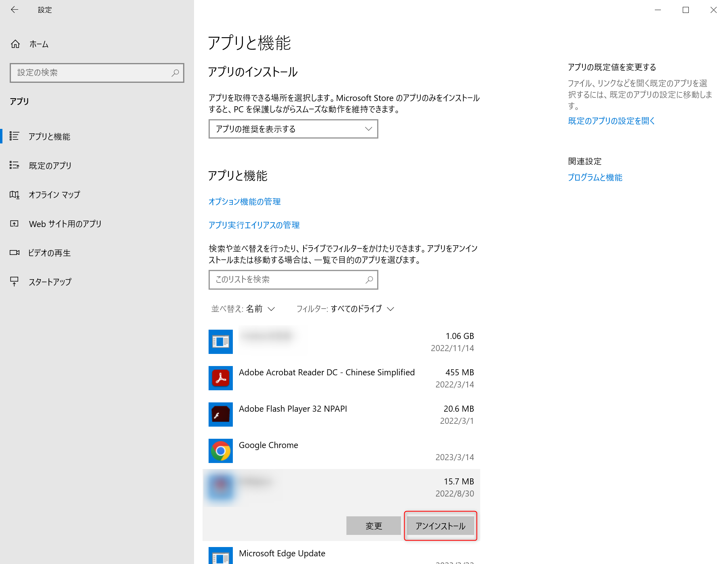Close the 設定 window

(x=713, y=10)
